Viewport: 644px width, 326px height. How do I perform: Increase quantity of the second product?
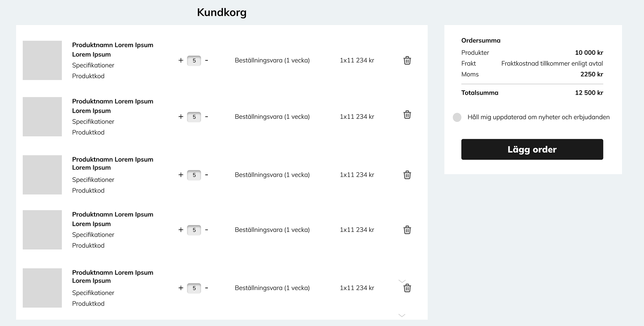click(181, 117)
